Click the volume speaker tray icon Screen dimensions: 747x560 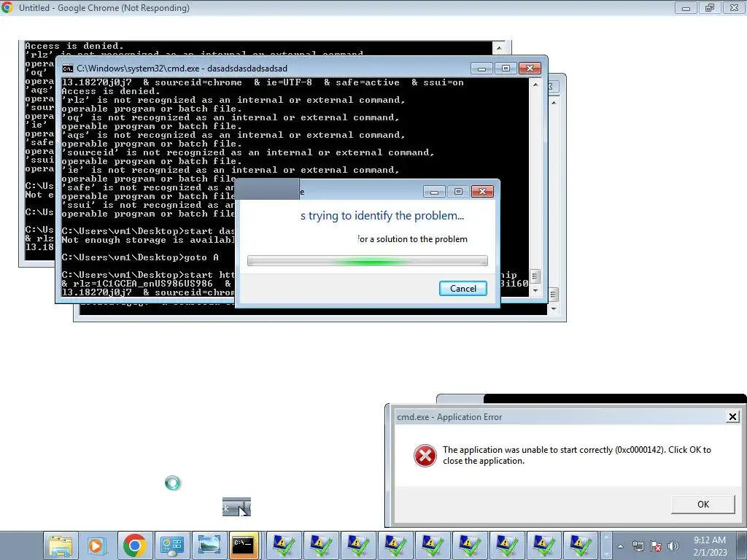click(x=673, y=546)
